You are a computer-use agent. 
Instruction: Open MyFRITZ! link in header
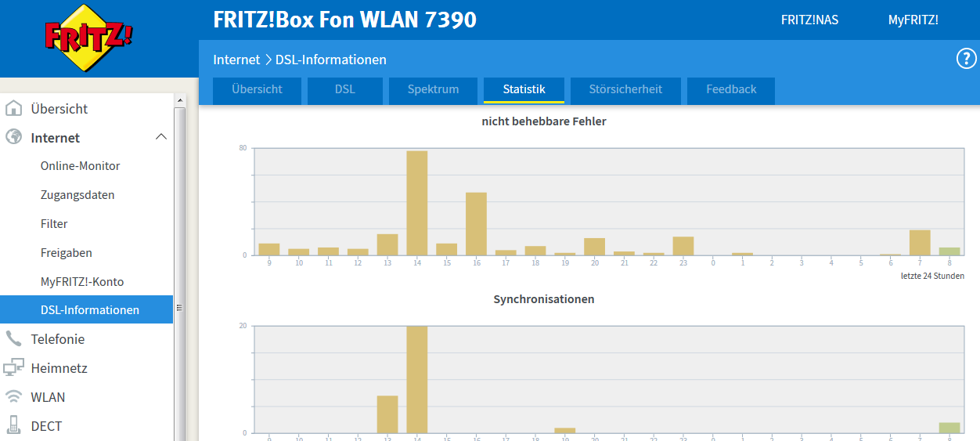coord(913,20)
